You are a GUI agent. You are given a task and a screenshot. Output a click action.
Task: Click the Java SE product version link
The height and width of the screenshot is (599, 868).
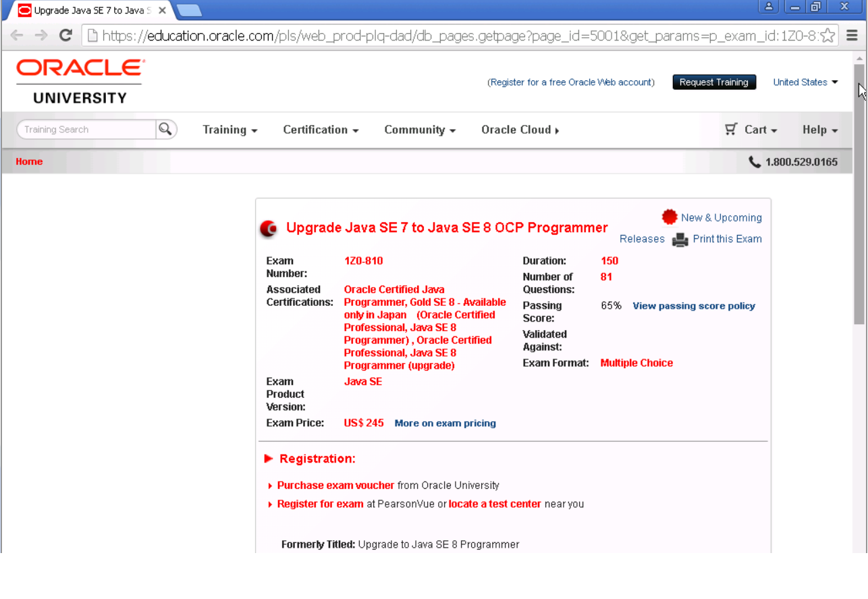[x=363, y=382]
